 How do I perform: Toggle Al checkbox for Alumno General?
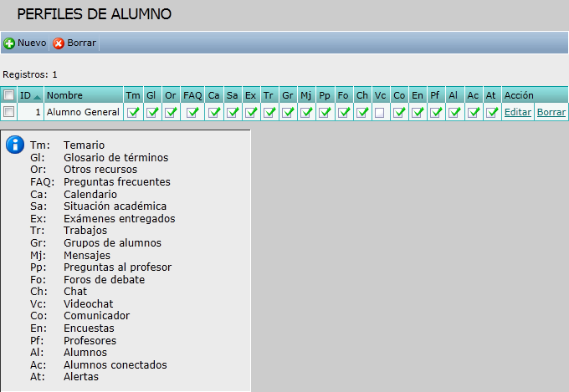click(454, 112)
